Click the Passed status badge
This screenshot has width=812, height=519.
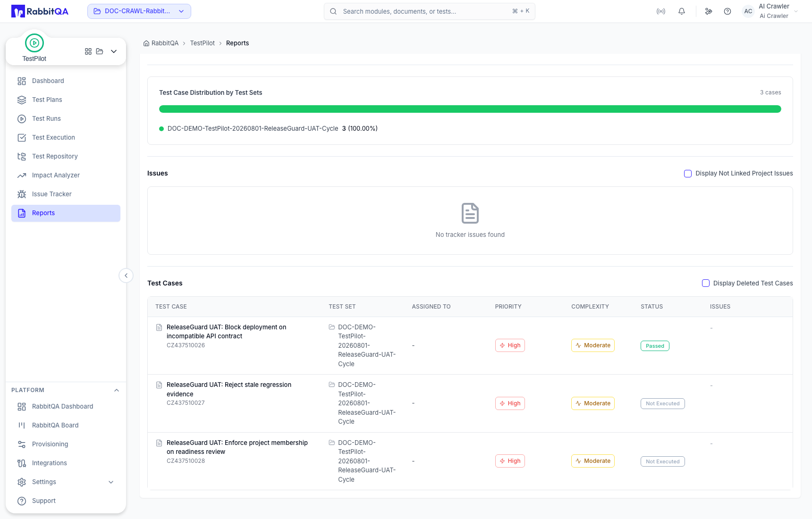coord(655,346)
